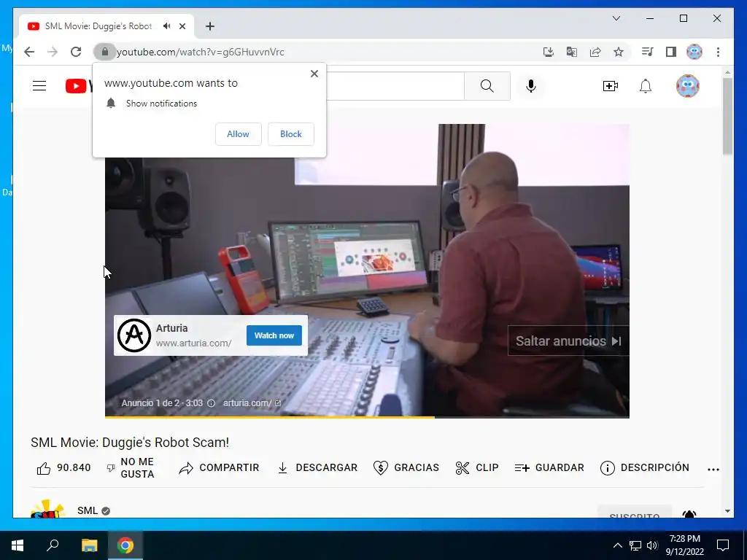Image resolution: width=747 pixels, height=560 pixels.
Task: Open a new Chrome tab
Action: tap(210, 26)
